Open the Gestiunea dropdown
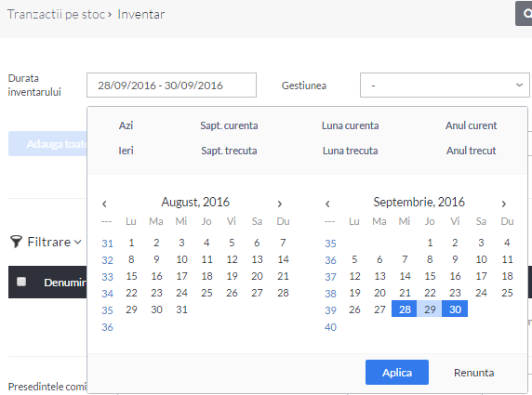Image resolution: width=532 pixels, height=395 pixels. click(445, 86)
